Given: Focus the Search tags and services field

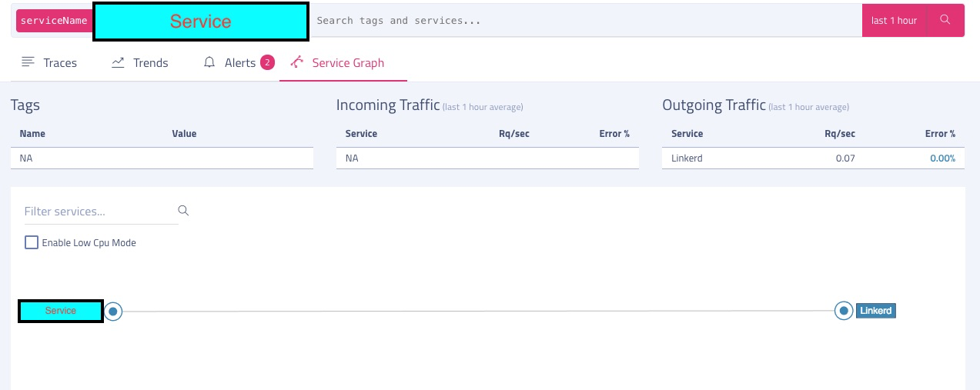Looking at the screenshot, I should pyautogui.click(x=585, y=21).
